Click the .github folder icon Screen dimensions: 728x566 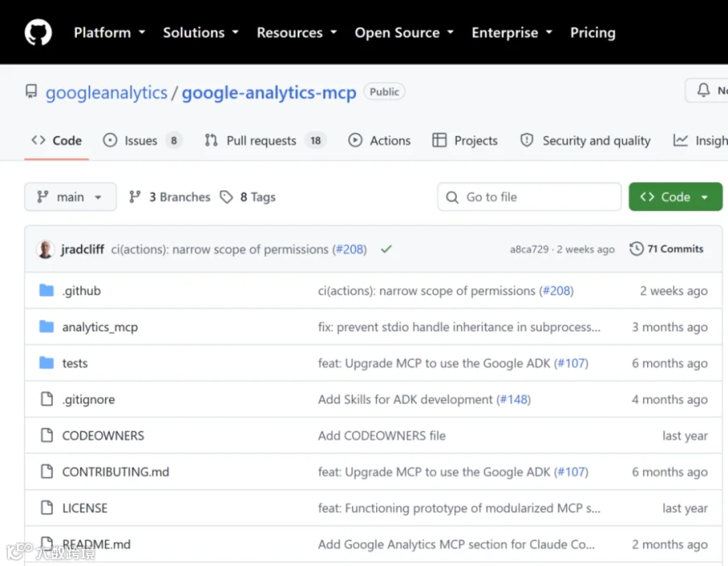click(x=46, y=290)
